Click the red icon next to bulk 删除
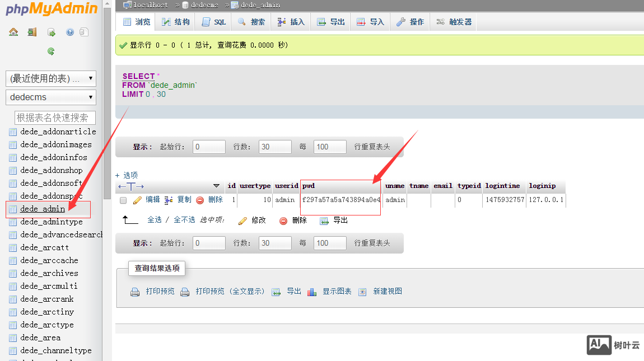The image size is (644, 361). pyautogui.click(x=283, y=221)
